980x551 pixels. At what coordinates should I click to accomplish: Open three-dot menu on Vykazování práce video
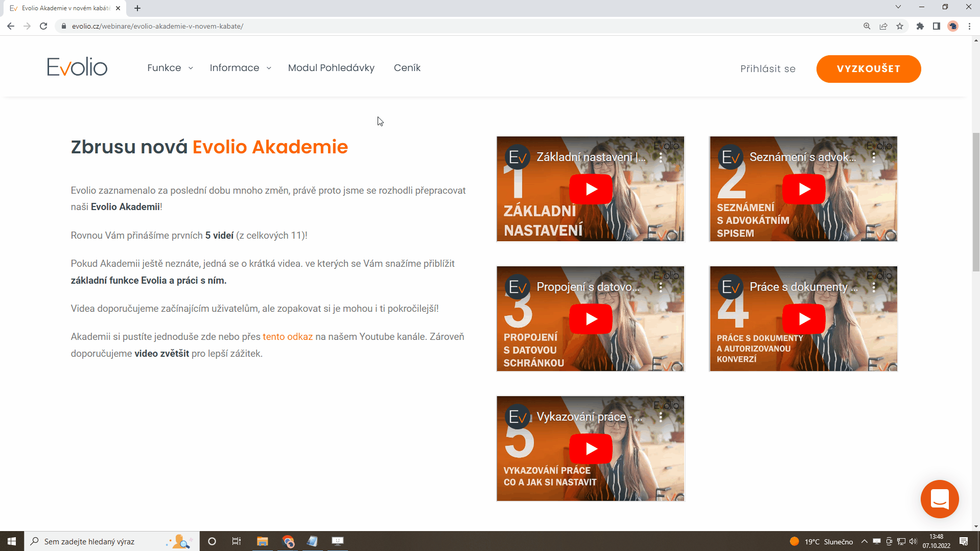[x=661, y=417]
